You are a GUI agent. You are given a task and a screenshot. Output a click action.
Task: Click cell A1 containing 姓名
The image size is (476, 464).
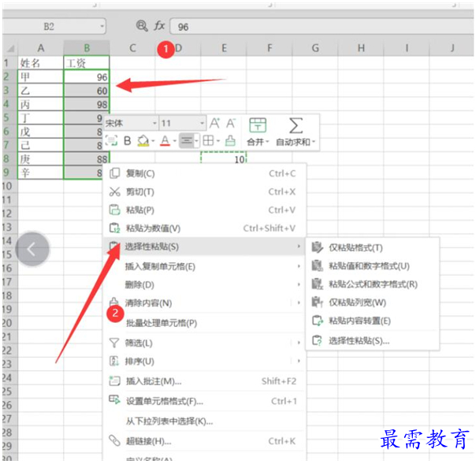tap(41, 63)
